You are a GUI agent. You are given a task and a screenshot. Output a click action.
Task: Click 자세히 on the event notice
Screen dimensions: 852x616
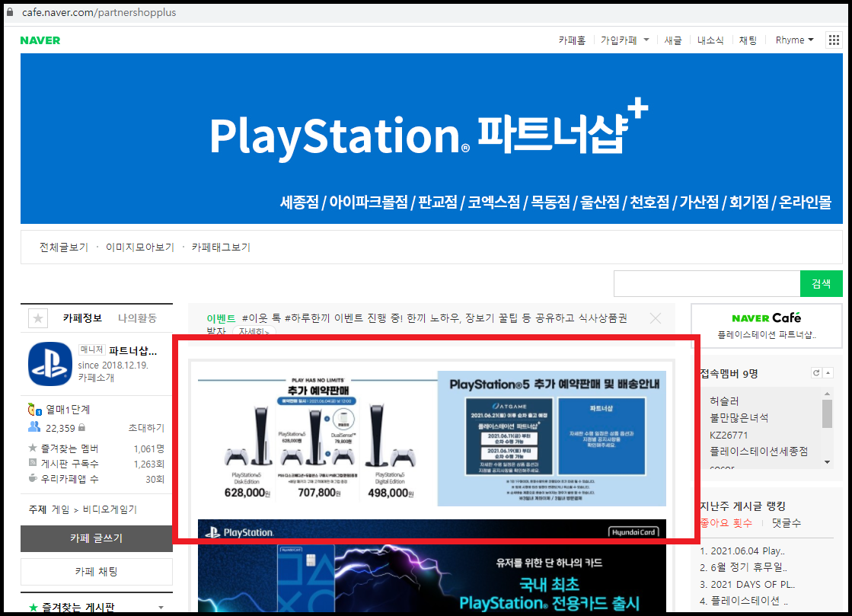coord(254,331)
